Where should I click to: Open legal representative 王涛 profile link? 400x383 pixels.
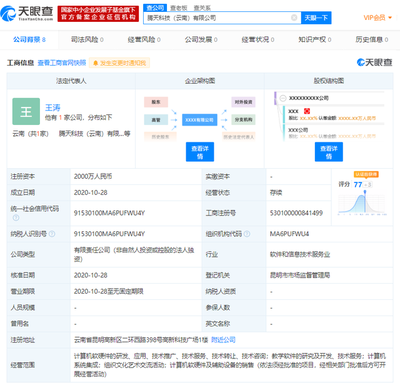(x=53, y=107)
